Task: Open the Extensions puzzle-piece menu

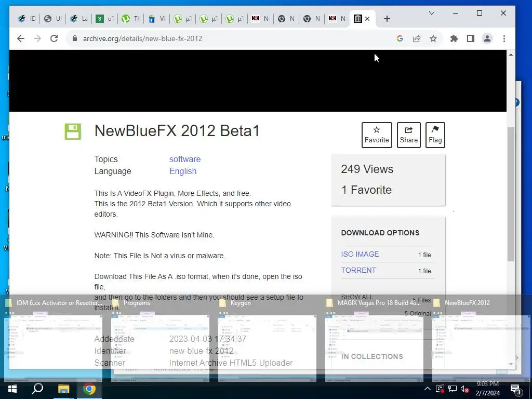Action: pos(454,38)
